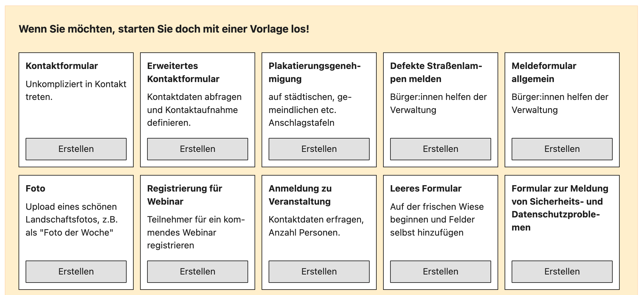Click the Leeres Formular card title

[426, 188]
